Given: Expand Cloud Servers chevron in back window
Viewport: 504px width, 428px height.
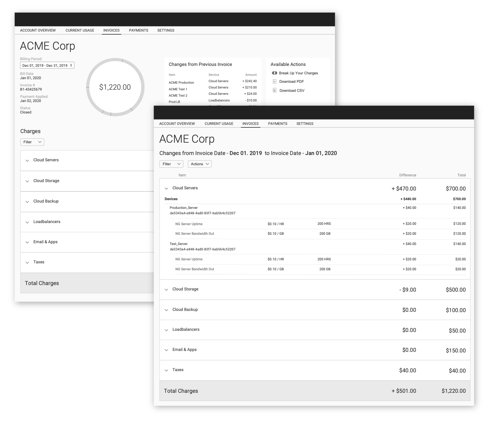Looking at the screenshot, I should click(27, 160).
